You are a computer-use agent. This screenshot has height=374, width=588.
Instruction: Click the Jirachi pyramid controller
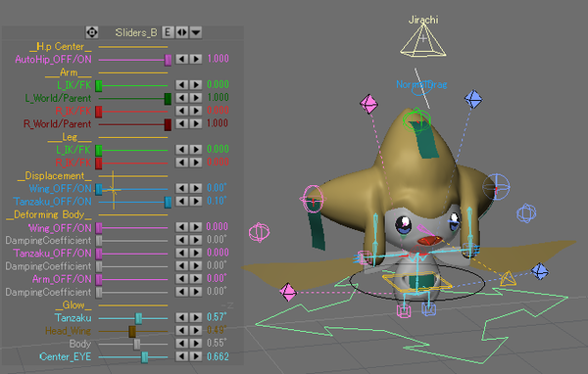click(x=423, y=41)
